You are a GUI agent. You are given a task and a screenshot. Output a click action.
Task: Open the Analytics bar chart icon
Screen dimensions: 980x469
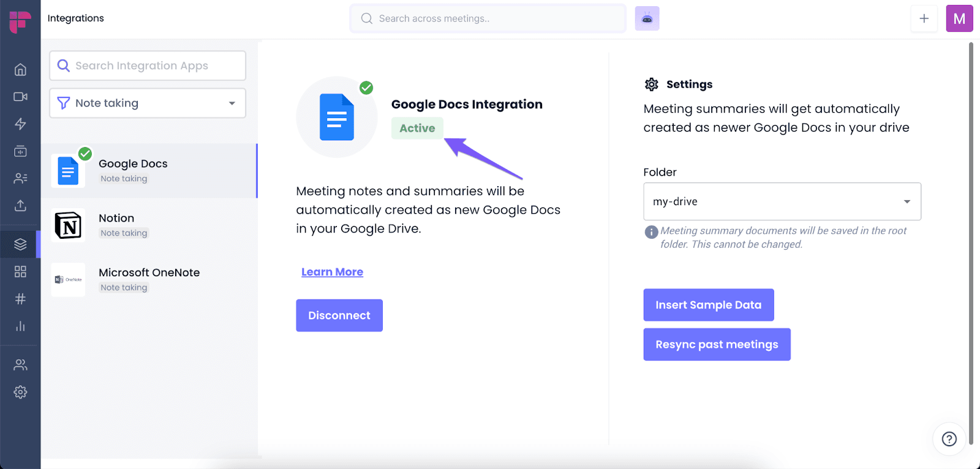(x=20, y=326)
